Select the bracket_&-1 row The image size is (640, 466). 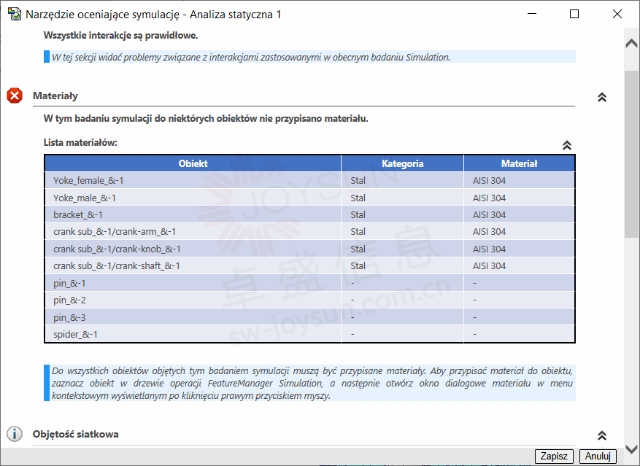310,215
